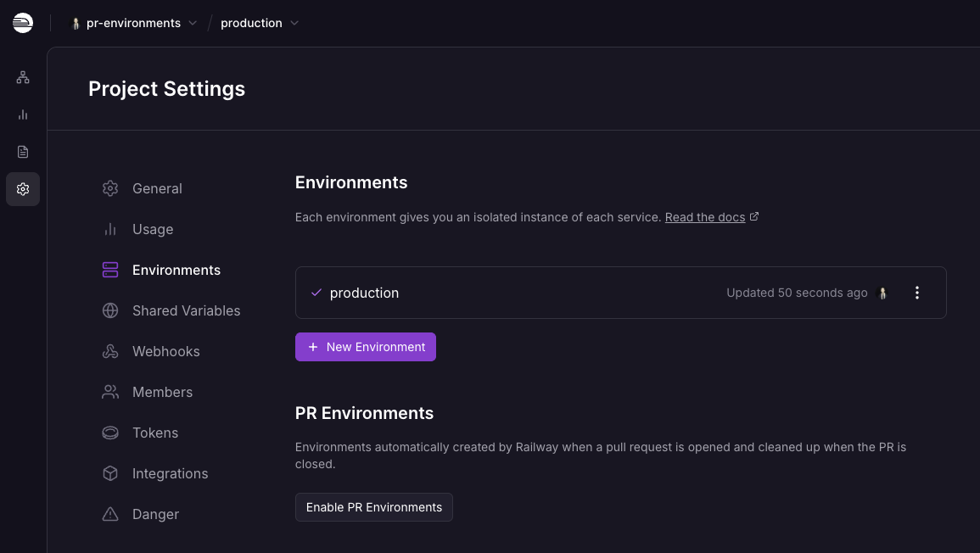Viewport: 980px width, 553px height.
Task: Click the pr-environments project avatar icon
Action: (x=76, y=23)
